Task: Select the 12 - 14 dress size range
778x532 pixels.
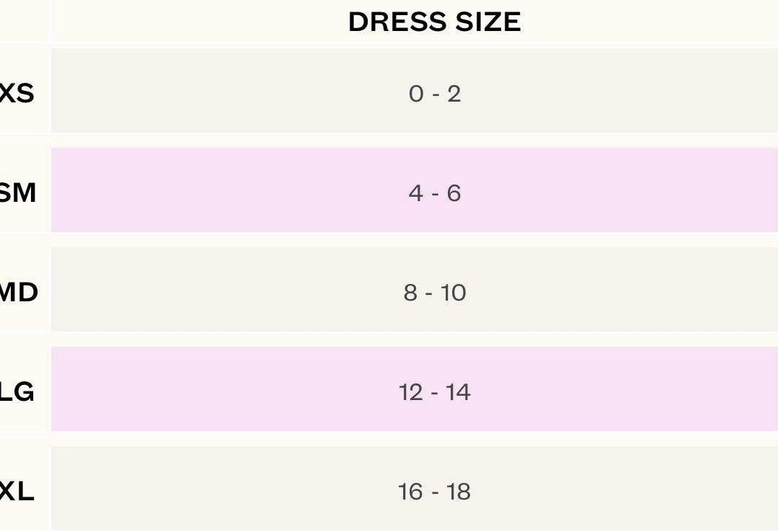Action: click(434, 392)
